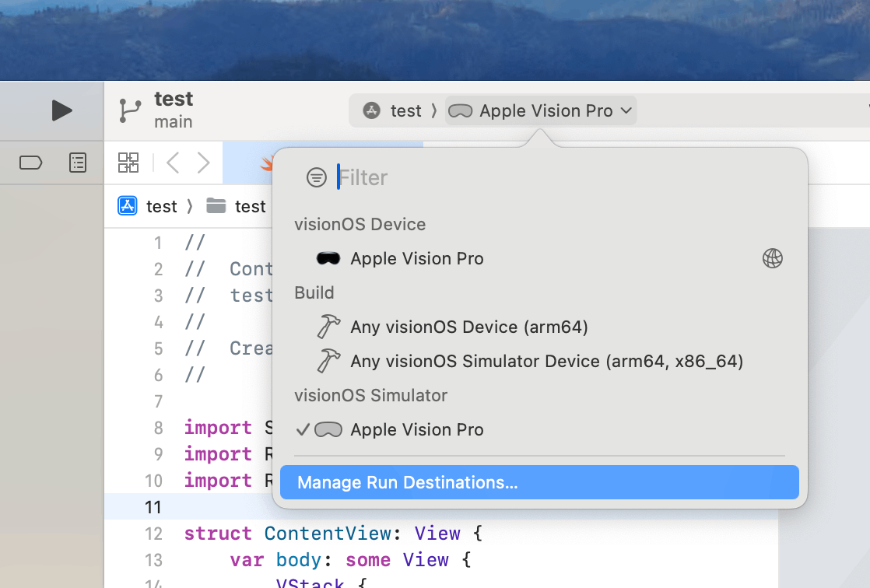Click the filter icon in the Filter field
Screen dimensions: 870x588
(x=317, y=177)
